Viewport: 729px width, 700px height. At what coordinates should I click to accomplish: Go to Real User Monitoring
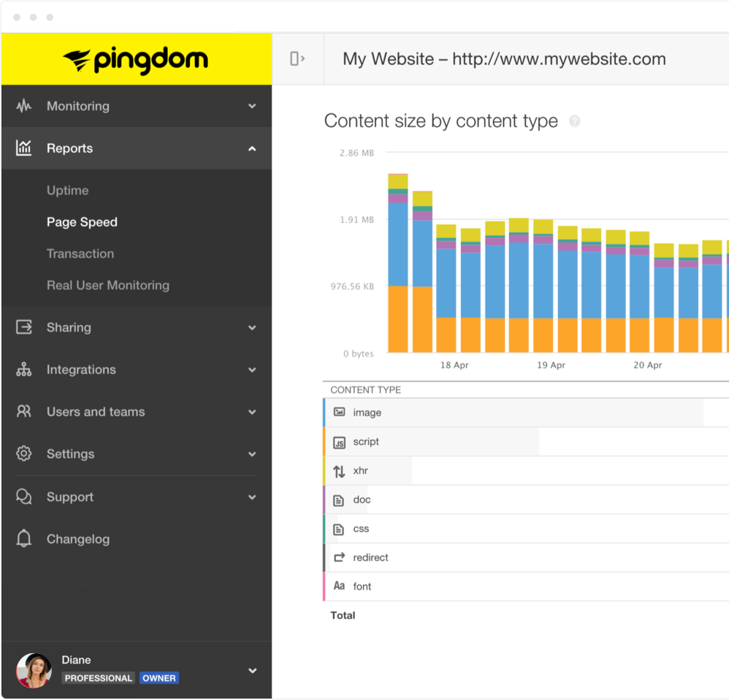(x=107, y=286)
